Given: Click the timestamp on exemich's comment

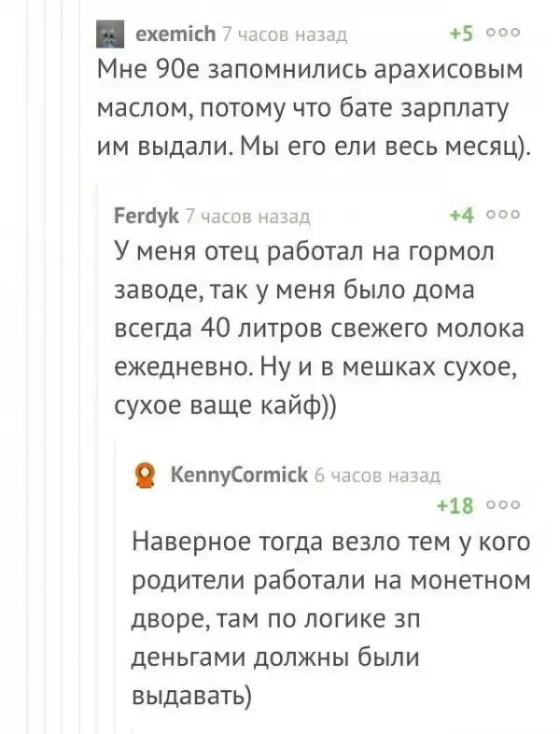Looking at the screenshot, I should point(284,35).
